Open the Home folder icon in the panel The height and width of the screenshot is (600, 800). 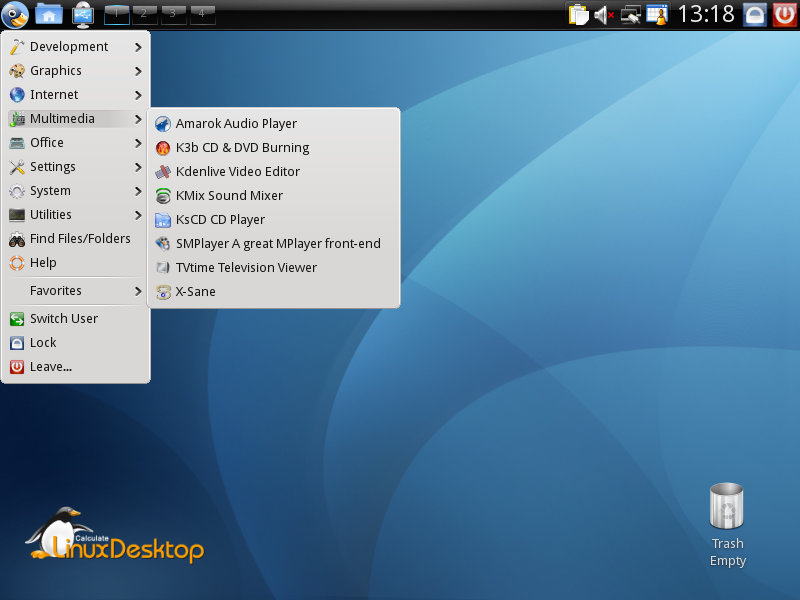(49, 15)
